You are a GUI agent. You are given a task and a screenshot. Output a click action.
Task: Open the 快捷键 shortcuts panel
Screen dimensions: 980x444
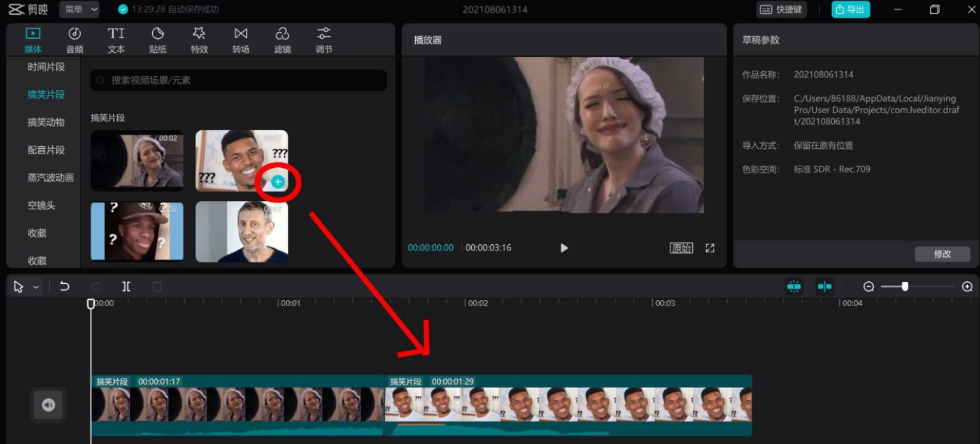(x=782, y=10)
